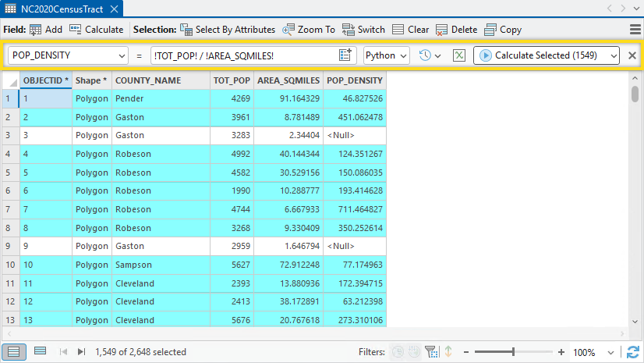Close the field calculation bar
The height and width of the screenshot is (363, 644).
coord(632,55)
